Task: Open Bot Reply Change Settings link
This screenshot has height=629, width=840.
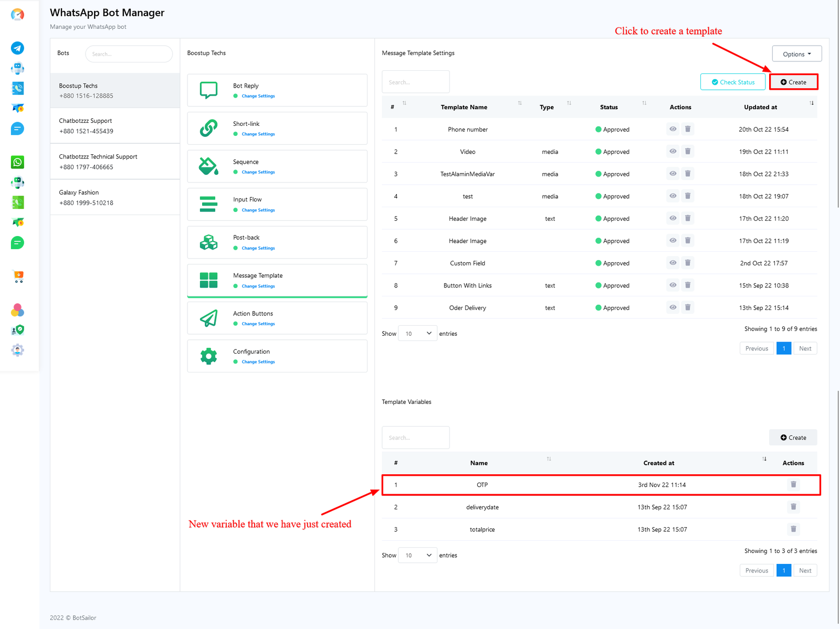Action: click(258, 96)
